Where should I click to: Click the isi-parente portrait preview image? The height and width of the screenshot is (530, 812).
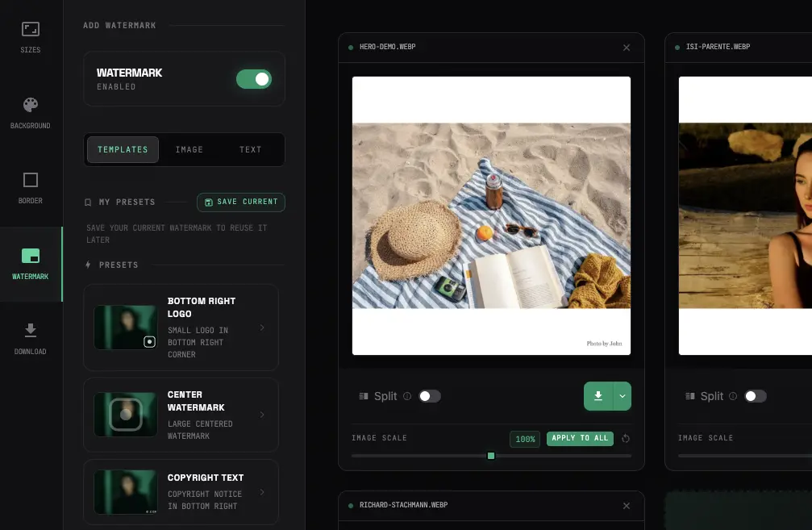(745, 215)
